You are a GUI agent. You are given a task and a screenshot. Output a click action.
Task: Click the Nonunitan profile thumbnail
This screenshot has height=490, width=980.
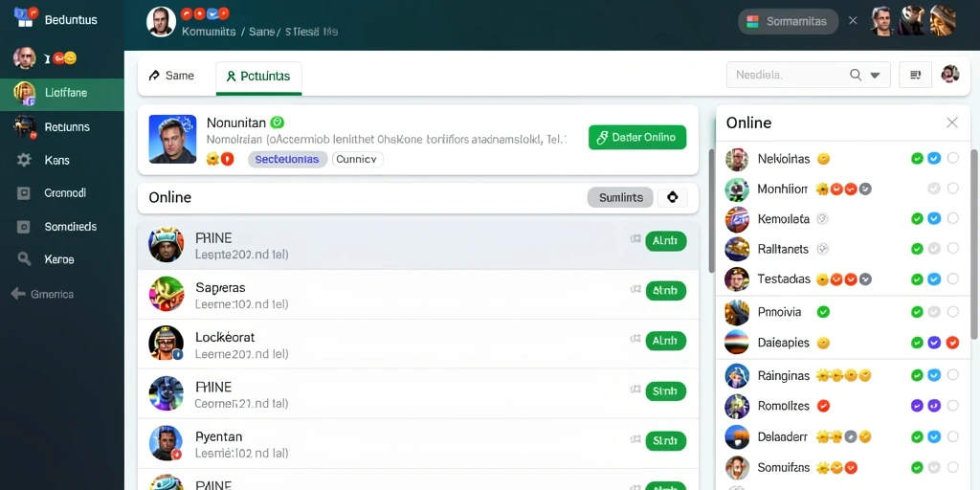(172, 139)
